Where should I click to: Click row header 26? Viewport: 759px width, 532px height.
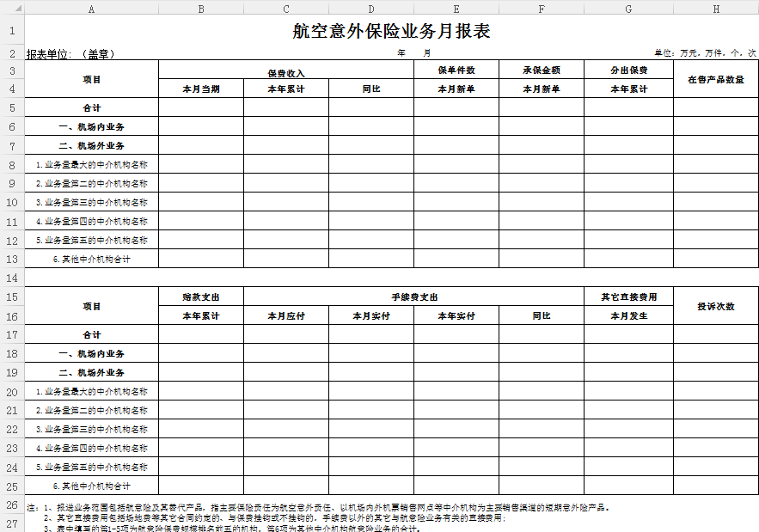[12, 504]
